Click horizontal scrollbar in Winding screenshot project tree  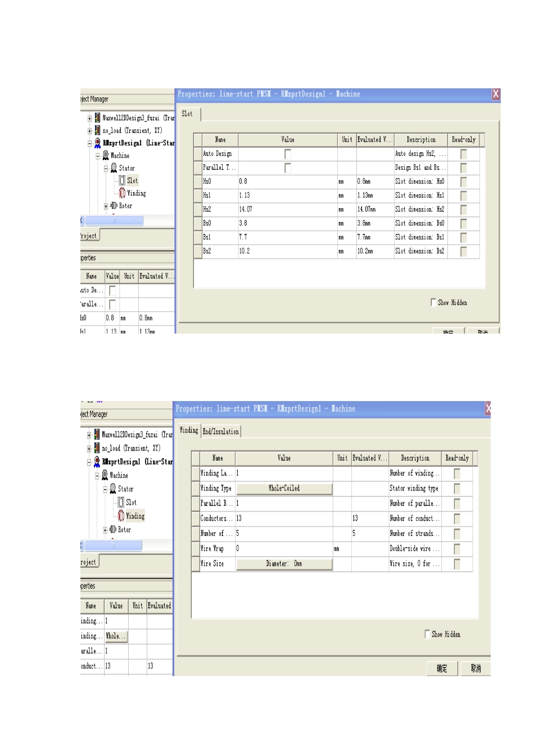(112, 546)
